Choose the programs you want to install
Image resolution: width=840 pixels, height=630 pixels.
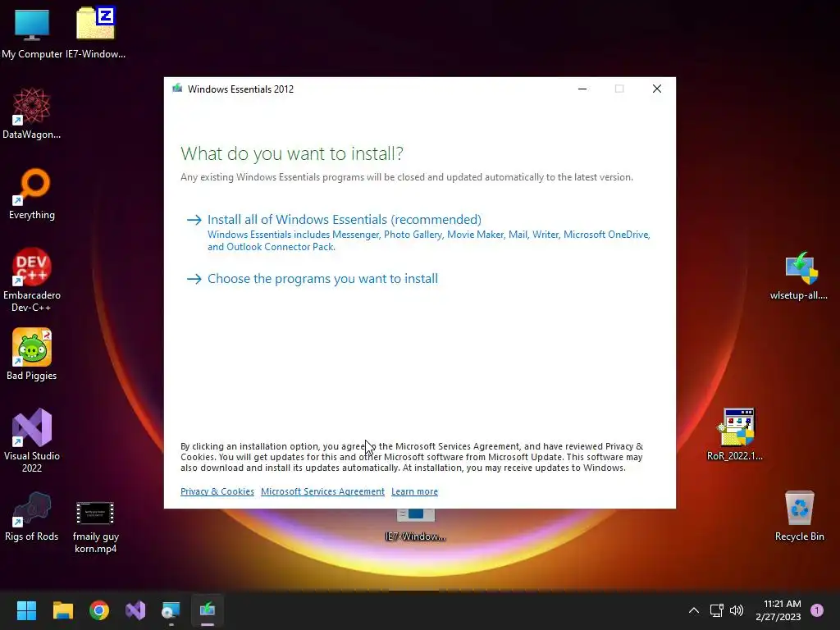pyautogui.click(x=322, y=279)
